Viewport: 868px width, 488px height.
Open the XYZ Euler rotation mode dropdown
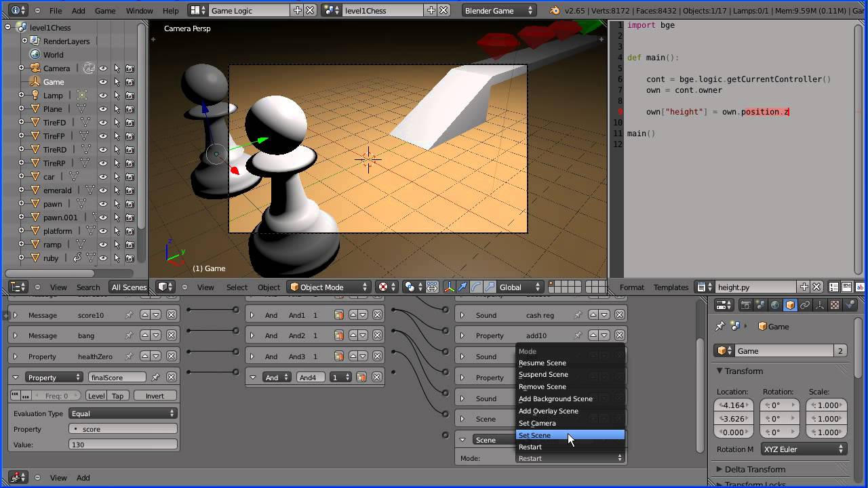pos(804,449)
